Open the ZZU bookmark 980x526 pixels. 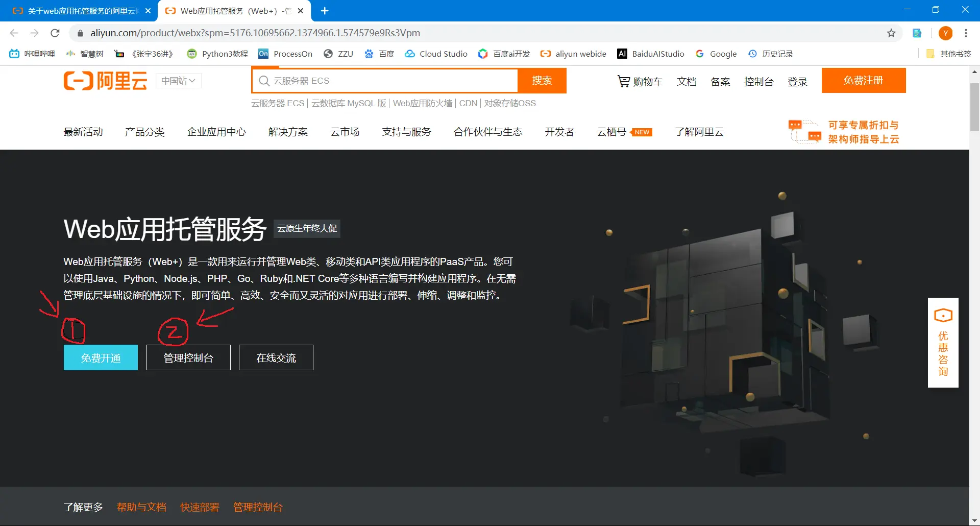(x=338, y=54)
